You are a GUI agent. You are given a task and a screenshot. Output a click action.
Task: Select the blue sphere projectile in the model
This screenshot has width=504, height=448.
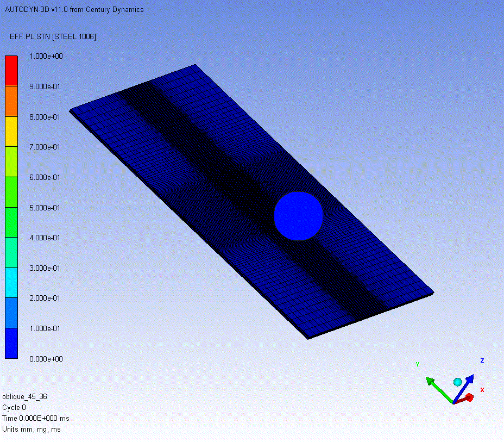pos(298,216)
